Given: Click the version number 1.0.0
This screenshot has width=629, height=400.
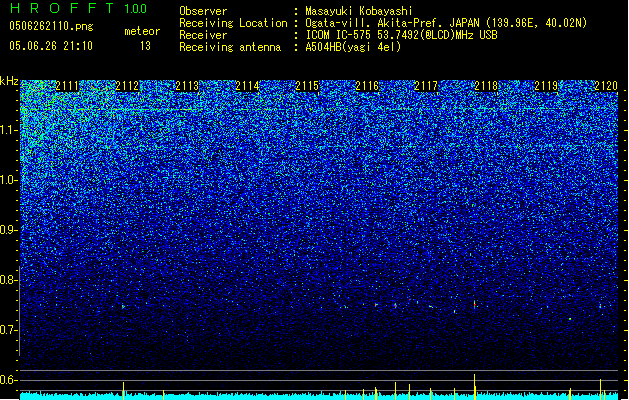Looking at the screenshot, I should [135, 9].
